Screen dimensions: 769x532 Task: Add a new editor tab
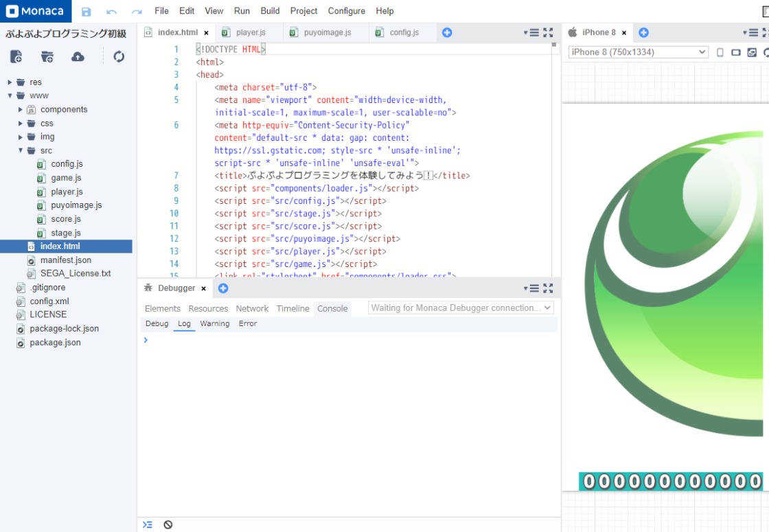pos(447,32)
